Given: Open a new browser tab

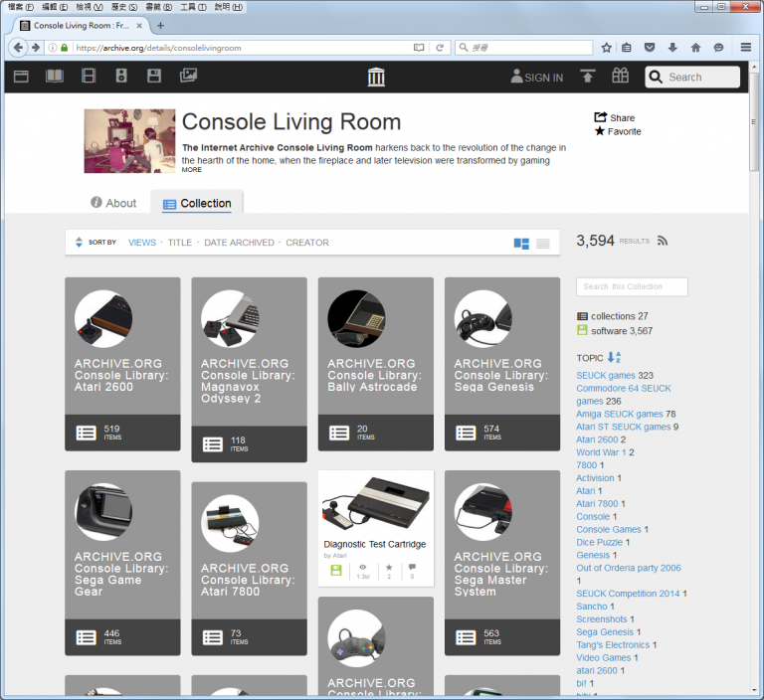Looking at the screenshot, I should tap(160, 25).
